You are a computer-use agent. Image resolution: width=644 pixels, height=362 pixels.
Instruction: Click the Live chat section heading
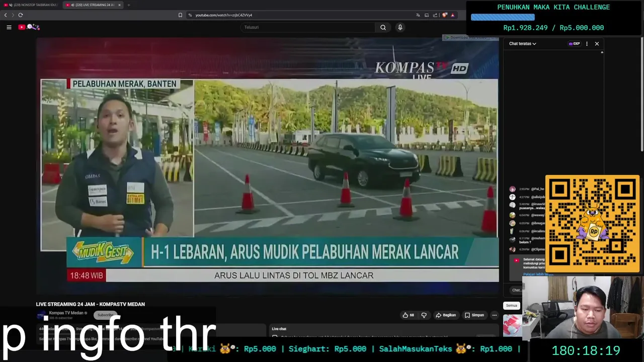point(279,329)
